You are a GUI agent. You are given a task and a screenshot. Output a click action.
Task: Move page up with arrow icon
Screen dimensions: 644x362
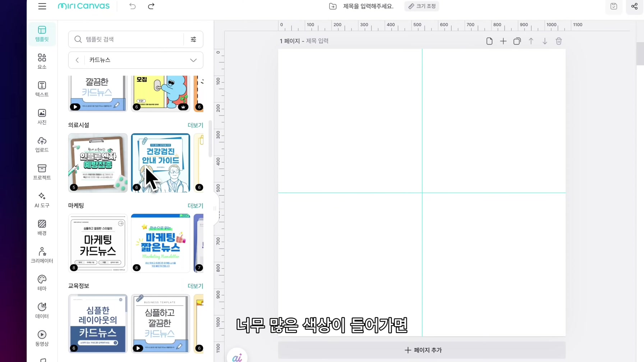[531, 41]
